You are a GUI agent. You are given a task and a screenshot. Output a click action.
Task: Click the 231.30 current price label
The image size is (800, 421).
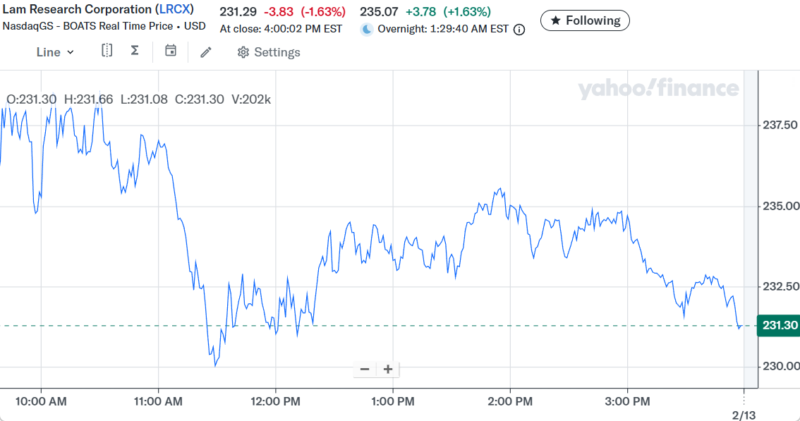click(x=778, y=325)
